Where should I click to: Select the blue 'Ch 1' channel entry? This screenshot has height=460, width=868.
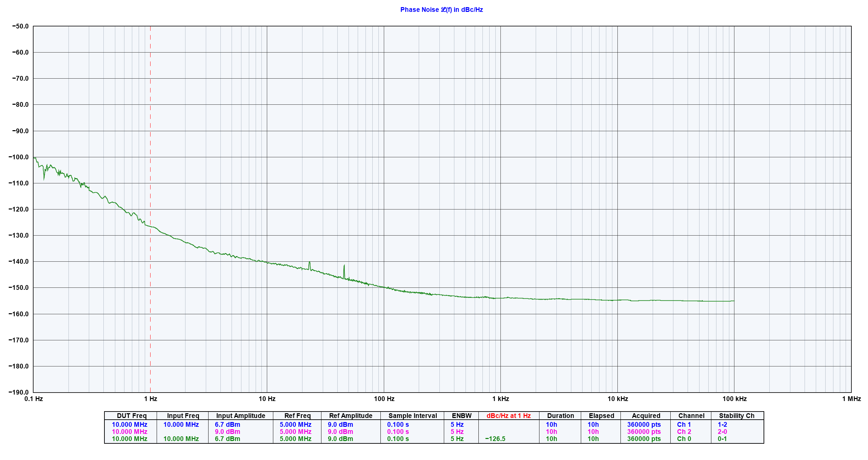point(684,424)
